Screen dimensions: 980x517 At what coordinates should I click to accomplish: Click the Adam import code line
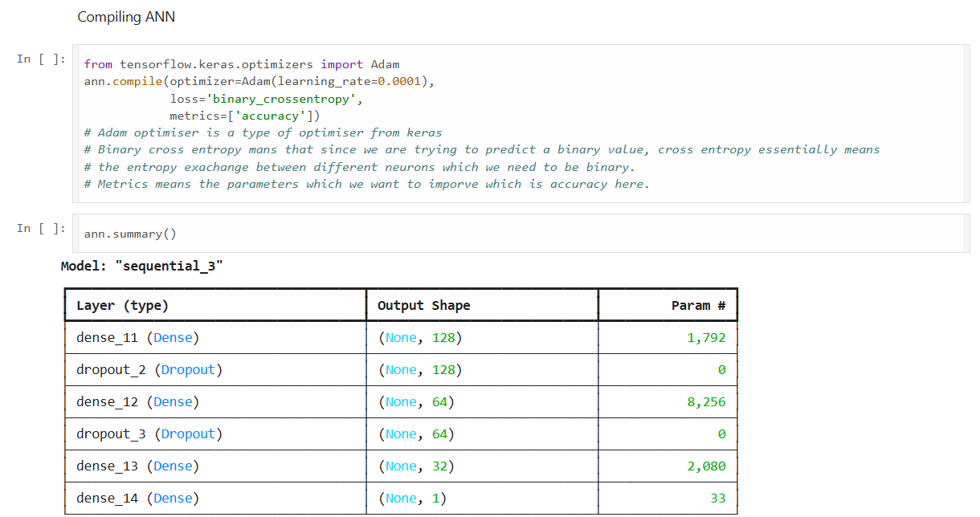point(242,64)
